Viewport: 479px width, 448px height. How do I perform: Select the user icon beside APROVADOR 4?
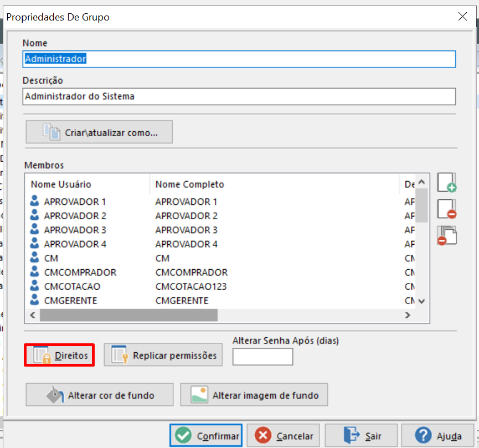34,244
